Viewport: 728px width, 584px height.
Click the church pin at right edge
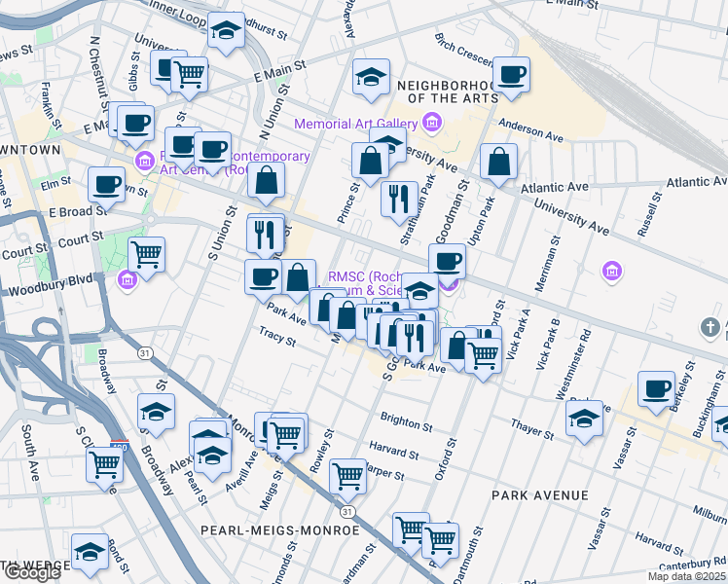point(710,327)
